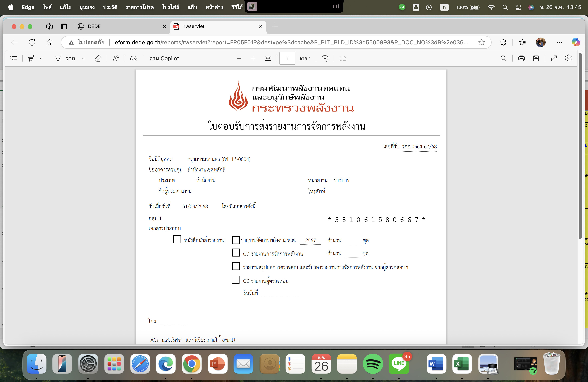This screenshot has height=382, width=588.
Task: Zoom in to the PDF with plus
Action: tap(253, 58)
